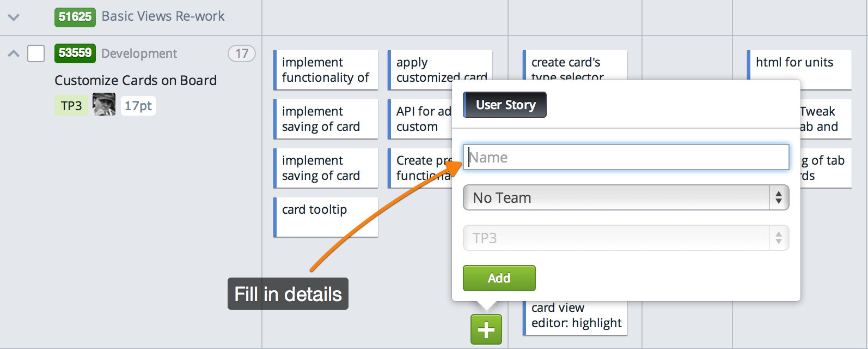Click the card count indicator showing 17
This screenshot has height=349, width=868.
point(242,53)
